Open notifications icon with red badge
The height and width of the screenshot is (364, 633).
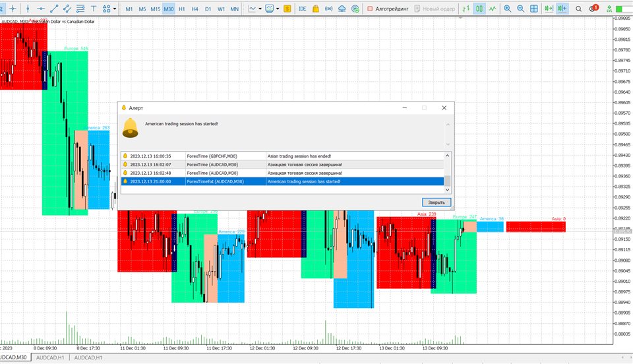pyautogui.click(x=593, y=8)
